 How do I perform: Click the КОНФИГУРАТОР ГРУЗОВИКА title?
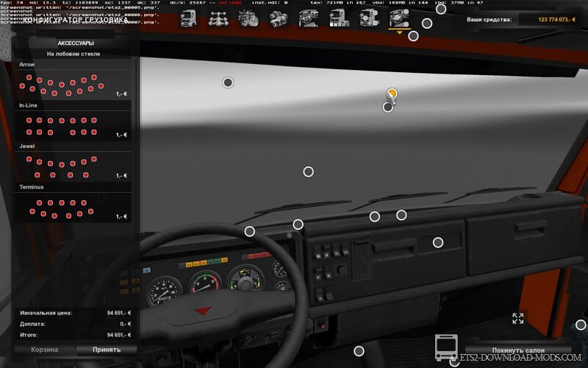[x=76, y=20]
